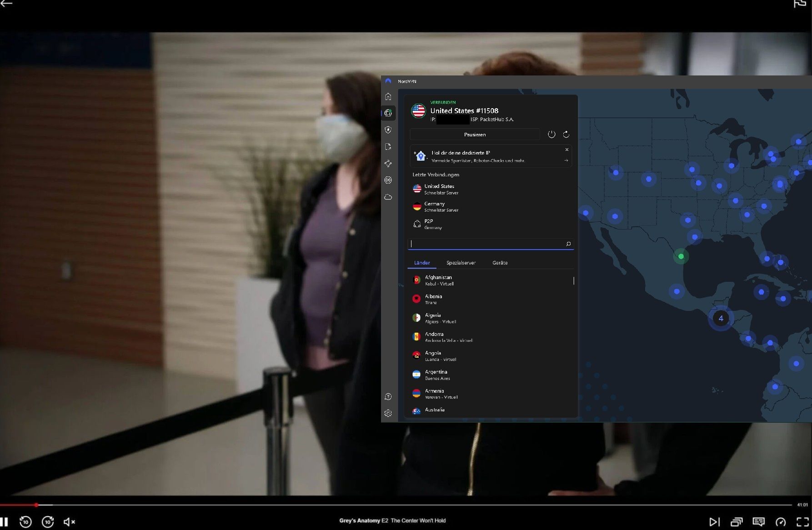Skip forward 10 seconds in the player
The image size is (812, 530).
pyautogui.click(x=48, y=522)
